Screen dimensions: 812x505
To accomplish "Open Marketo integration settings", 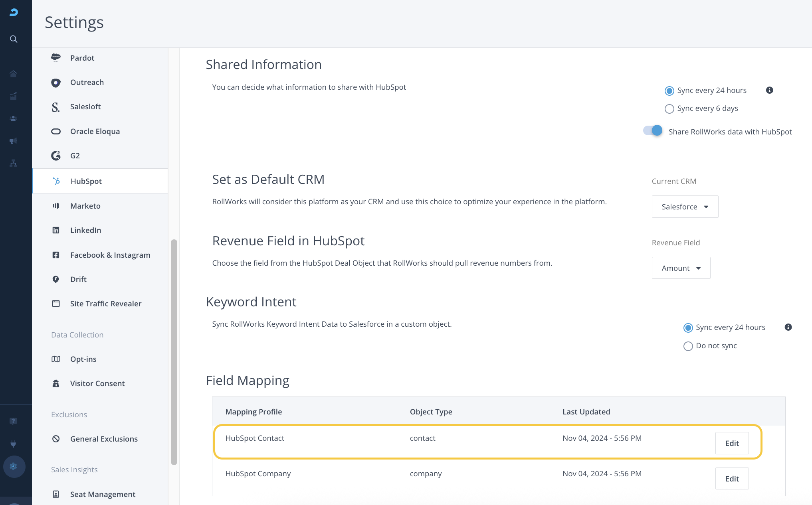I will [85, 206].
